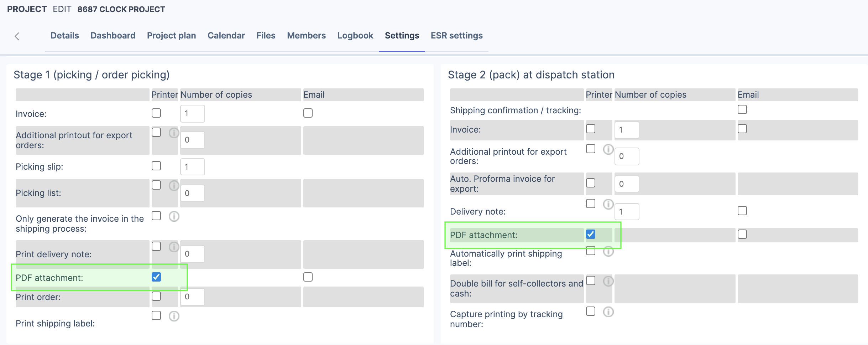Screen dimensions: 868x345
Task: Click info icon next to Picking list
Action: pyautogui.click(x=174, y=186)
